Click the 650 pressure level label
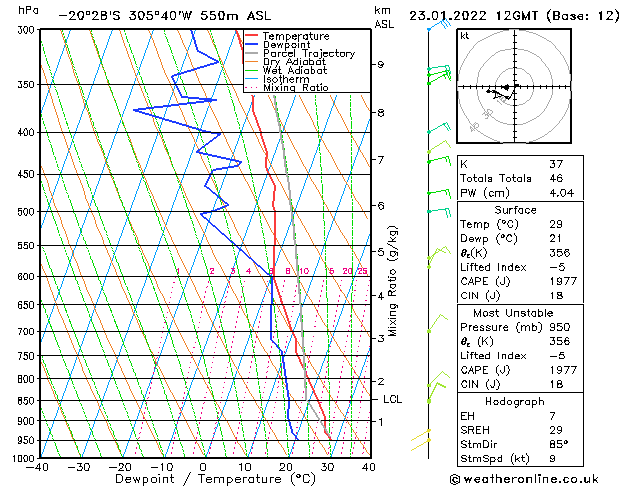 (28, 305)
